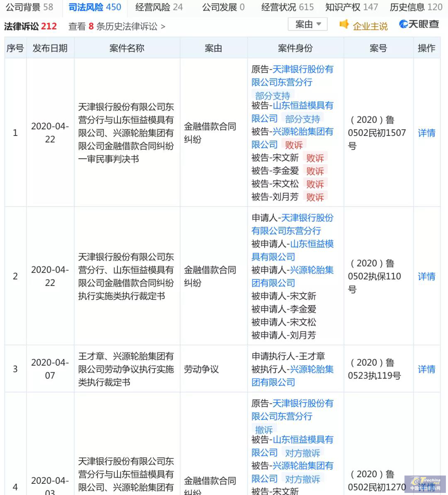Click case number （2020）鲁0502民初1507号
The width and height of the screenshot is (448, 495).
(x=377, y=133)
